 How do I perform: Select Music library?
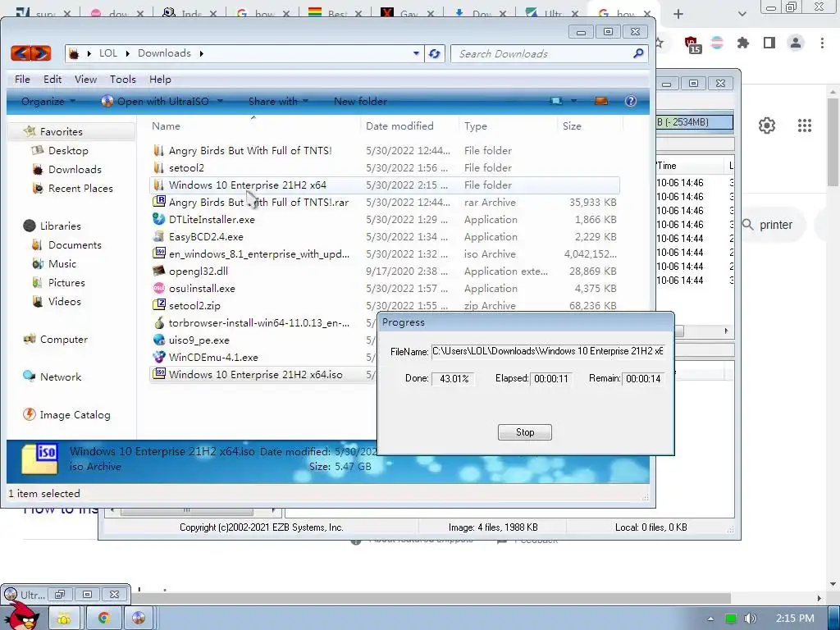click(x=62, y=263)
